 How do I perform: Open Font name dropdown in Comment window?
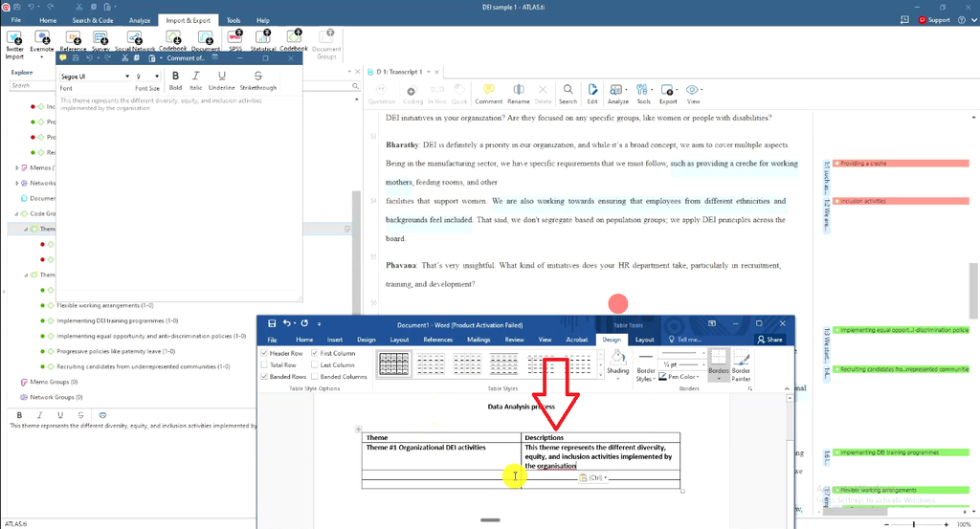127,77
